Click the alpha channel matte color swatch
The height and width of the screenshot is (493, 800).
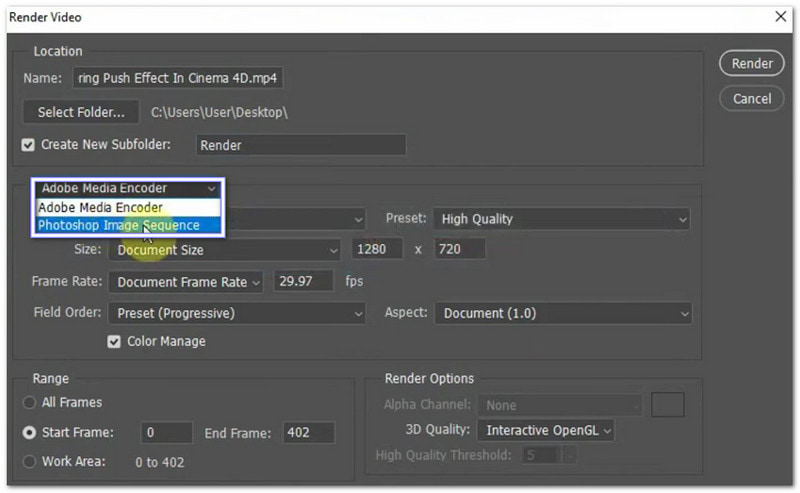[x=667, y=405]
